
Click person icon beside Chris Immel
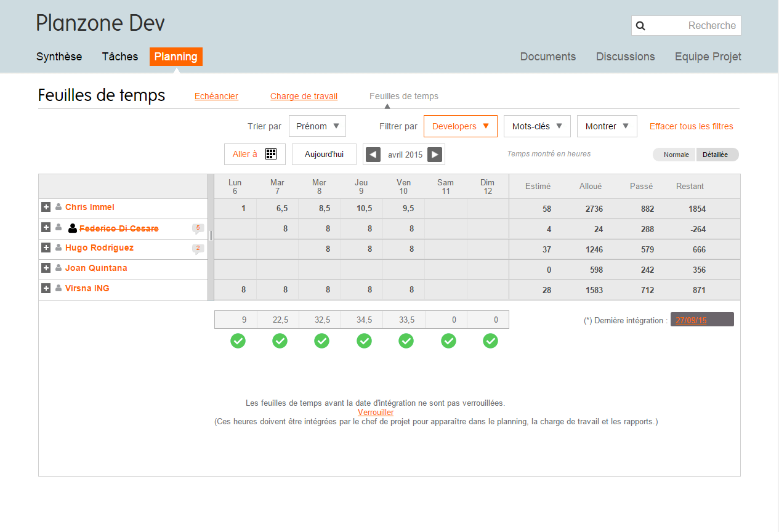pyautogui.click(x=59, y=207)
